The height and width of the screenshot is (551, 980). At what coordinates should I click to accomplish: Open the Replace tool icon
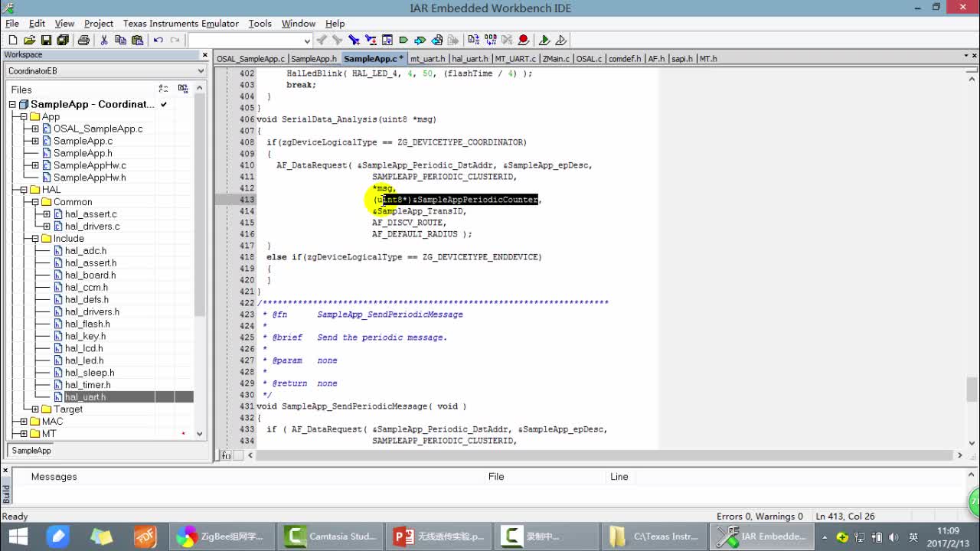[x=371, y=40]
